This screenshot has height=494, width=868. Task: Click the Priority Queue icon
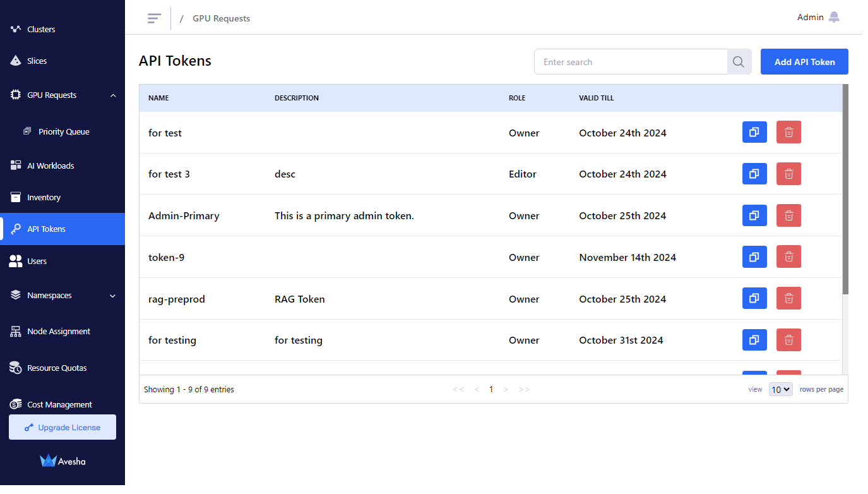tap(27, 131)
